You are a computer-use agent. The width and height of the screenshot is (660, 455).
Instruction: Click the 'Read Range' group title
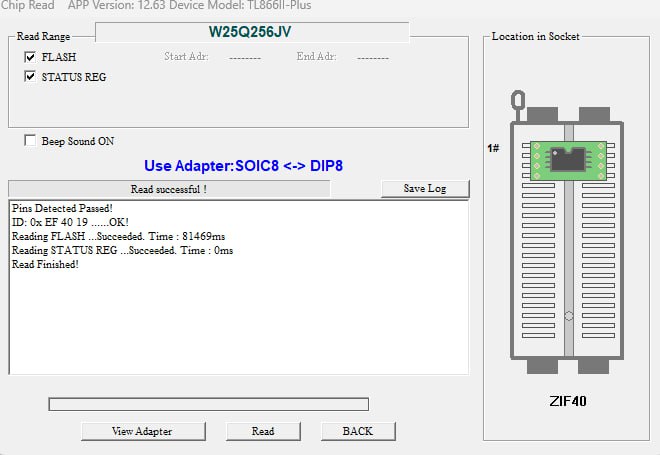[x=43, y=37]
